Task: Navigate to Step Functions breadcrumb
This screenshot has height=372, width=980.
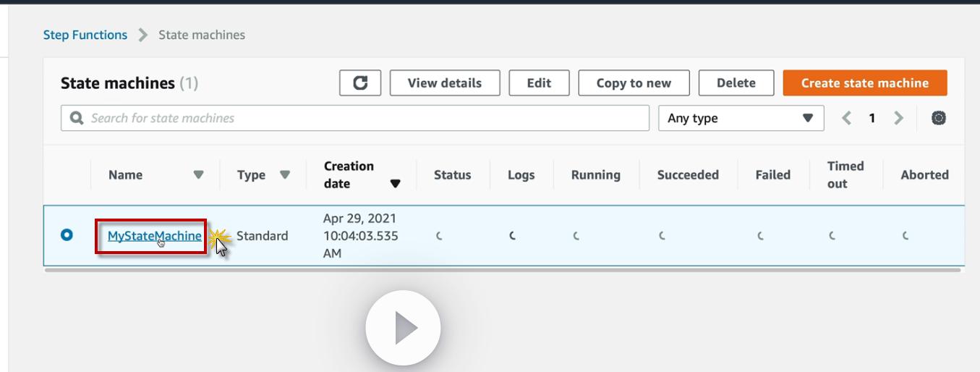Action: click(x=85, y=35)
